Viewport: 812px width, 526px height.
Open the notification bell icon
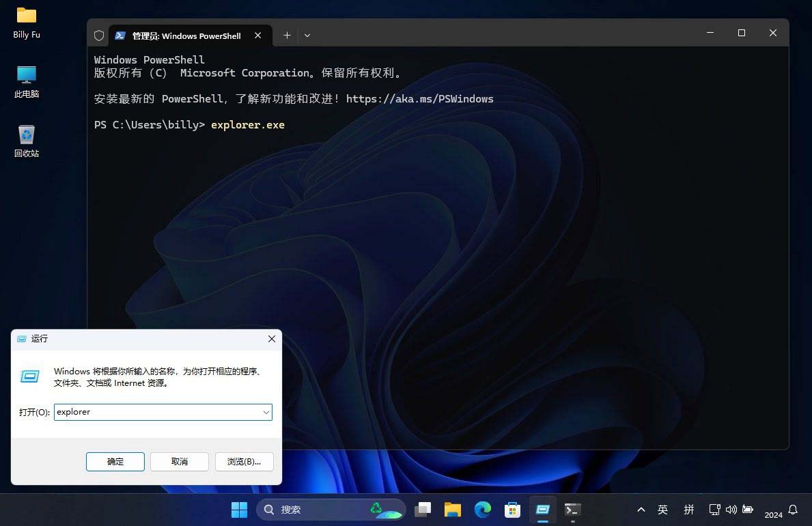[793, 510]
